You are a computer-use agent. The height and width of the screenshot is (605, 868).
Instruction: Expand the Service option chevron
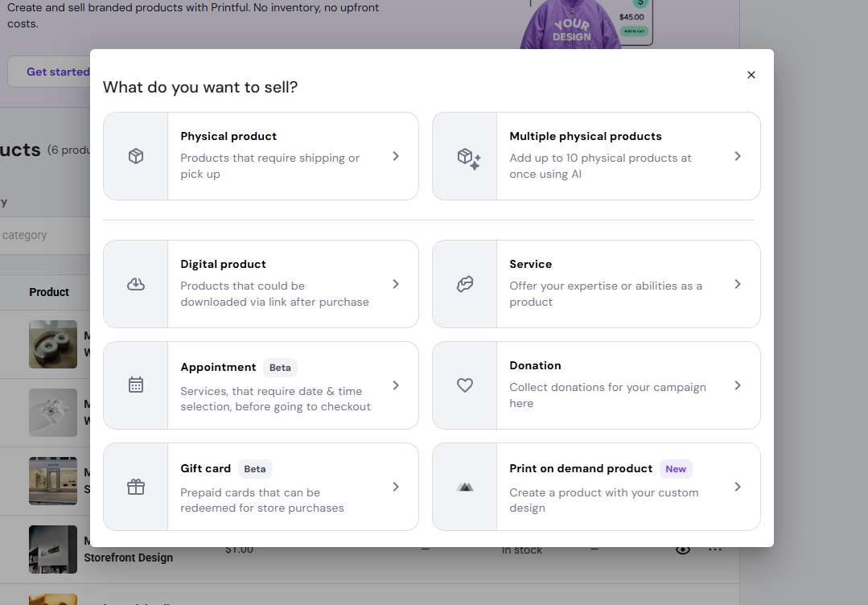click(x=738, y=284)
